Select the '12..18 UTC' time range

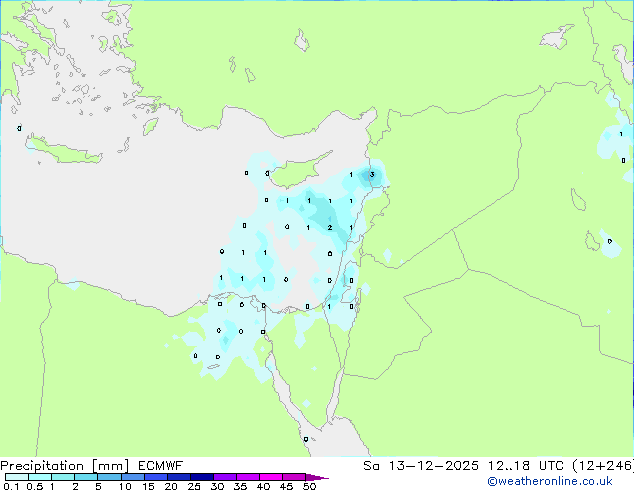tap(526, 466)
